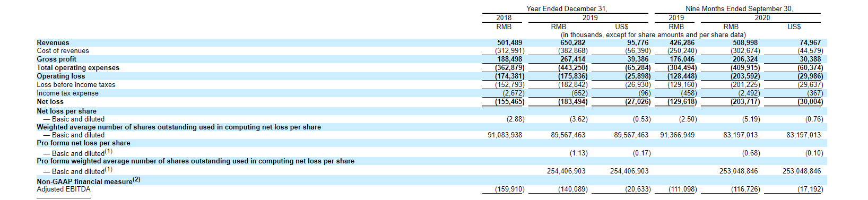Click the Revenues row label
The height and width of the screenshot is (200, 868).
[53, 42]
